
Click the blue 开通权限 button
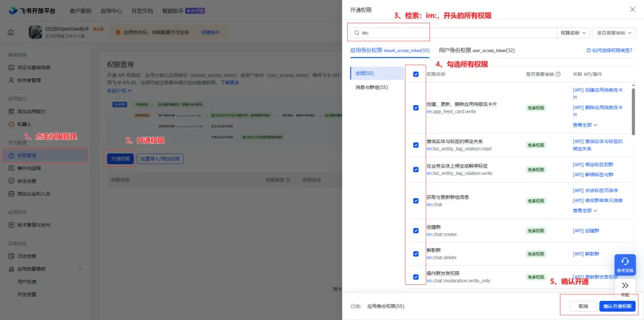(120, 159)
